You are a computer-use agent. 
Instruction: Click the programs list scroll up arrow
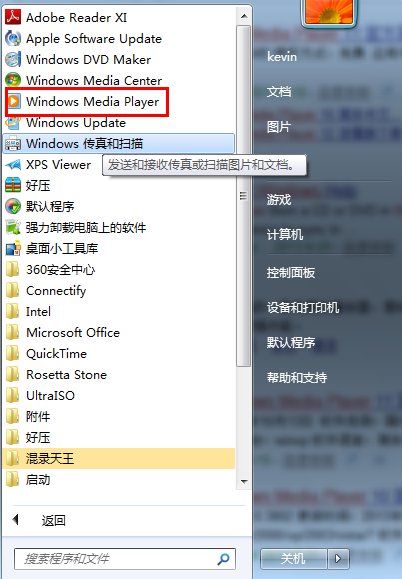coord(244,16)
